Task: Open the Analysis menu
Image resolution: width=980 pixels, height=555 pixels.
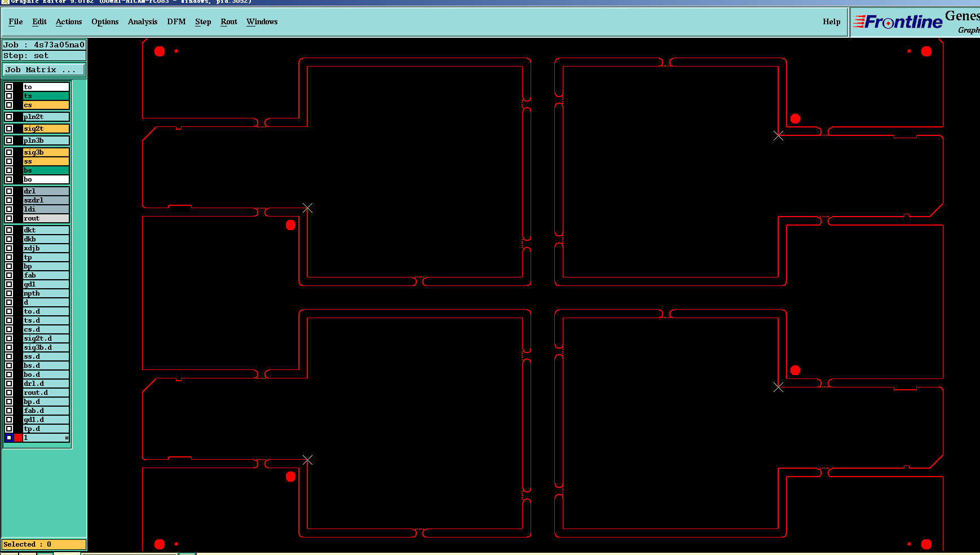Action: coord(143,21)
